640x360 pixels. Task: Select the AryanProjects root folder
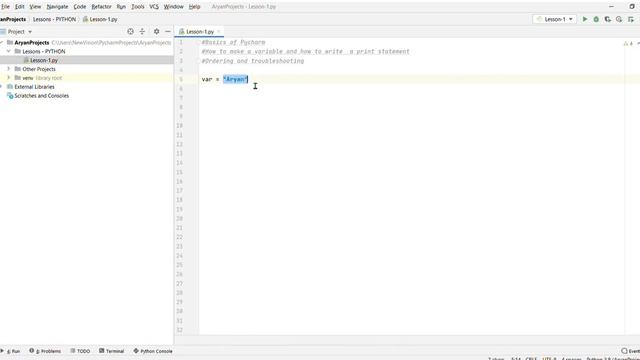point(32,42)
